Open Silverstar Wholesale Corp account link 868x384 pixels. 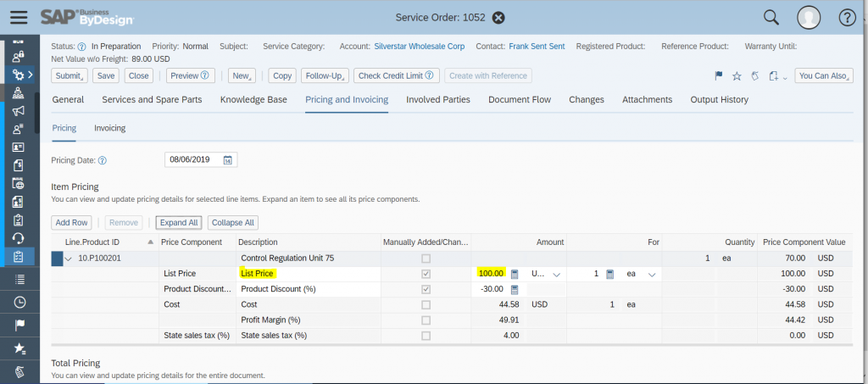pos(420,47)
